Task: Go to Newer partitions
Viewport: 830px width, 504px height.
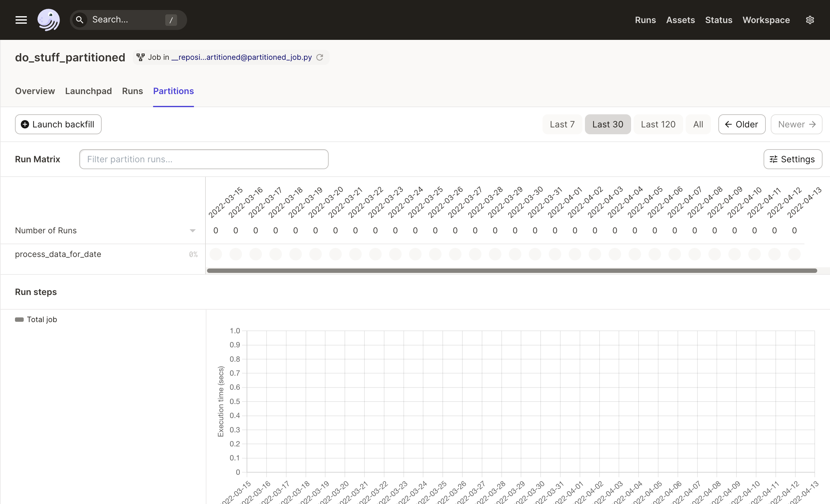Action: [796, 124]
